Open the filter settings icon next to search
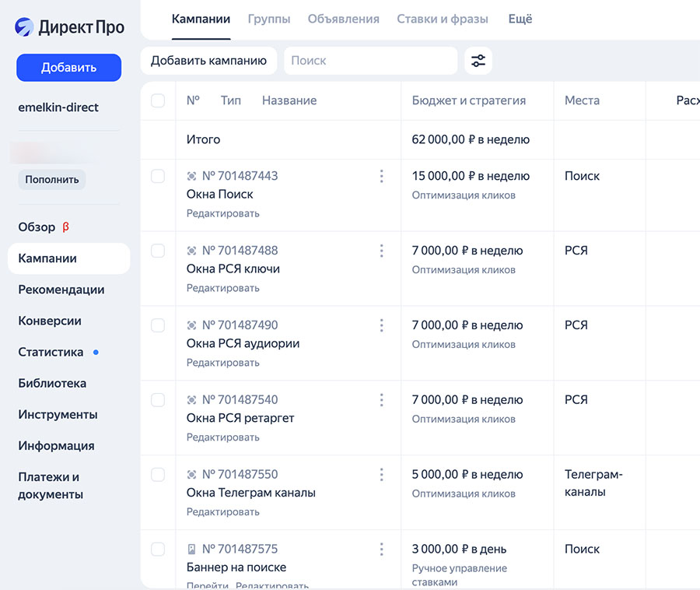The height and width of the screenshot is (590, 700). pyautogui.click(x=478, y=61)
